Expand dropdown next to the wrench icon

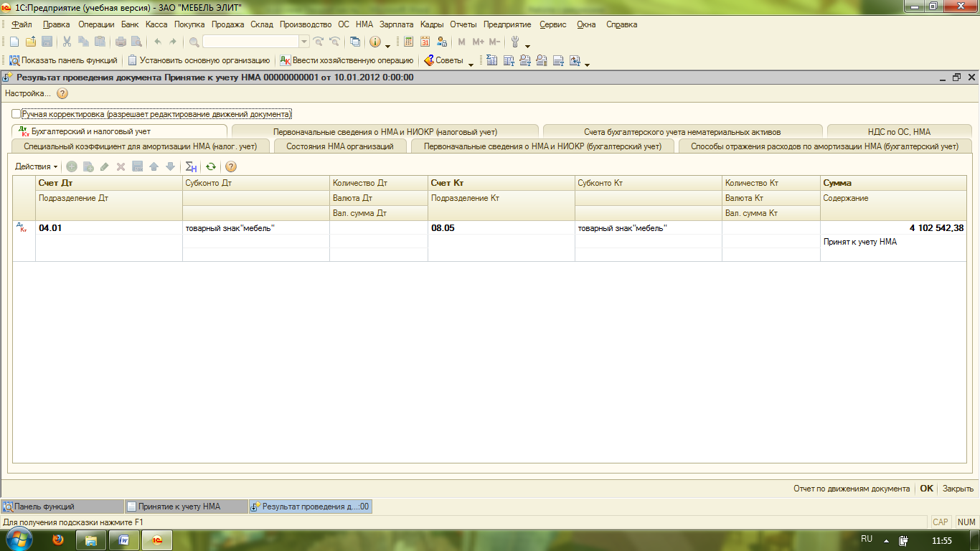coord(528,45)
